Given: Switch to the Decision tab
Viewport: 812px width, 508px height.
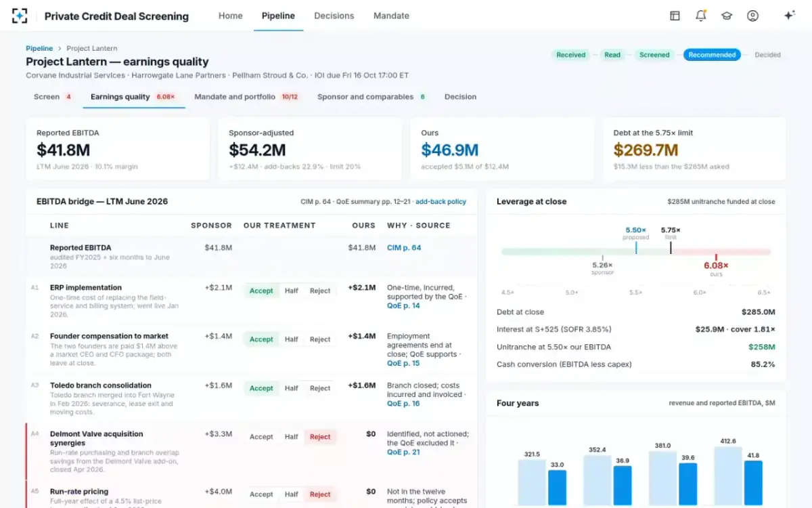Looking at the screenshot, I should coord(460,97).
